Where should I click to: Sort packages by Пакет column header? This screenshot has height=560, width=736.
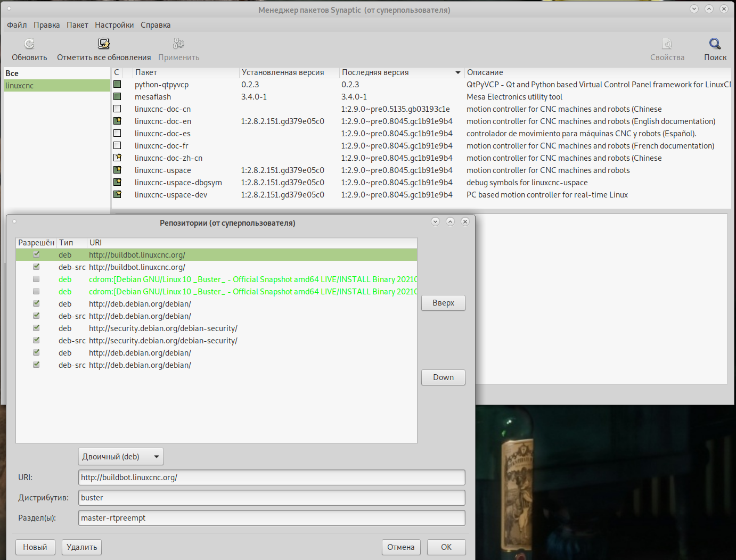[x=186, y=72]
